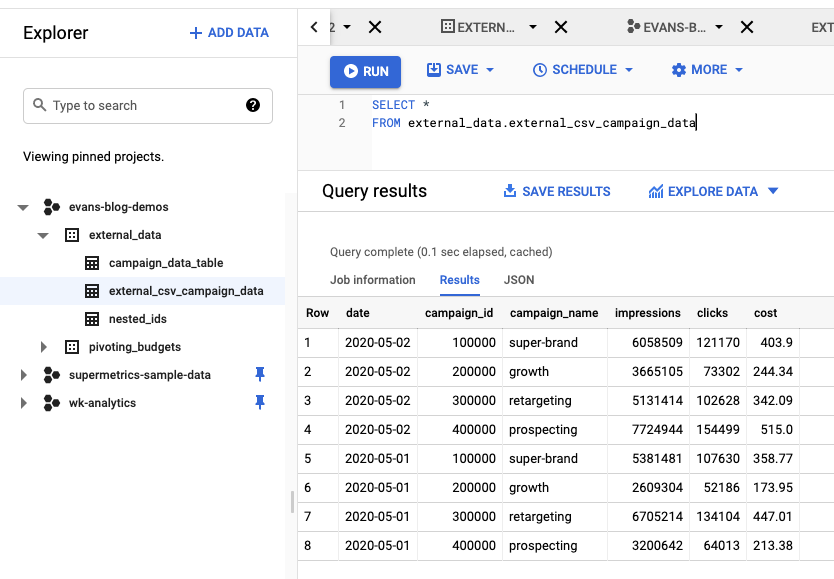
Task: Expand the pivoting_budgets dataset
Action: (x=43, y=347)
